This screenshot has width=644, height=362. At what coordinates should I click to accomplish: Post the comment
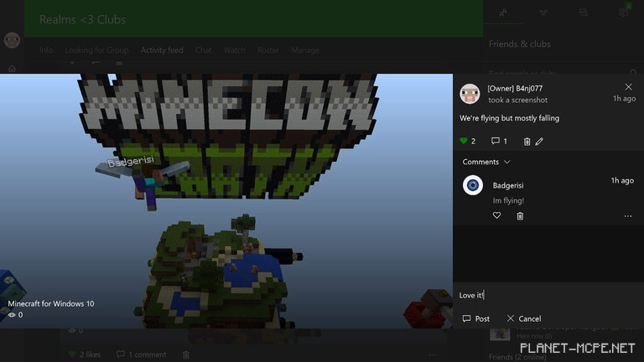tap(476, 318)
